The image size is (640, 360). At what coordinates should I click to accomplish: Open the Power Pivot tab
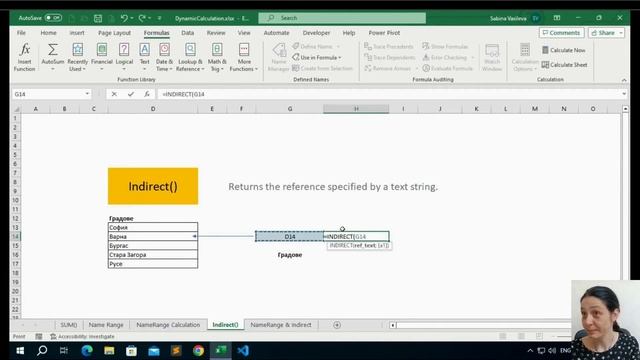pyautogui.click(x=384, y=33)
